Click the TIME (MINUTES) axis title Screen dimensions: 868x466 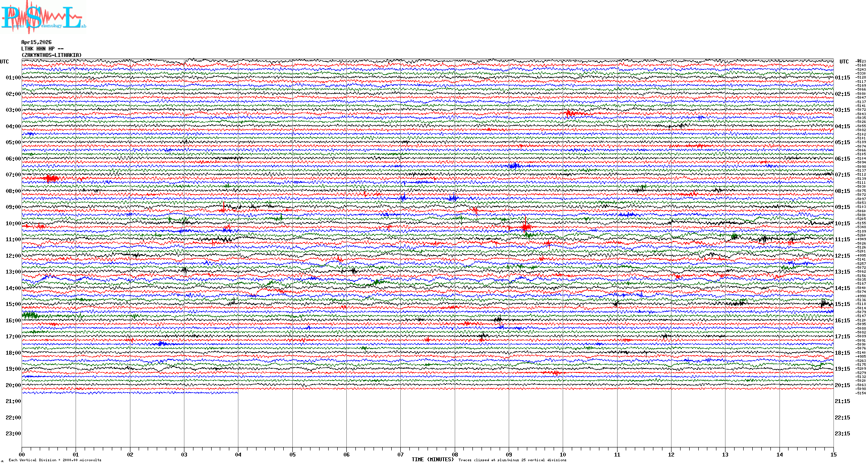[433, 460]
